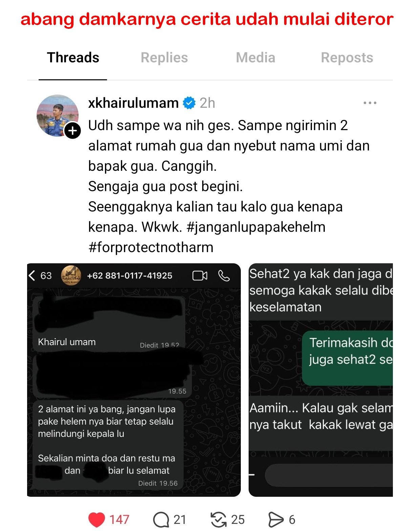Switch to the Media tab
This screenshot has height=531, width=420.
[255, 58]
